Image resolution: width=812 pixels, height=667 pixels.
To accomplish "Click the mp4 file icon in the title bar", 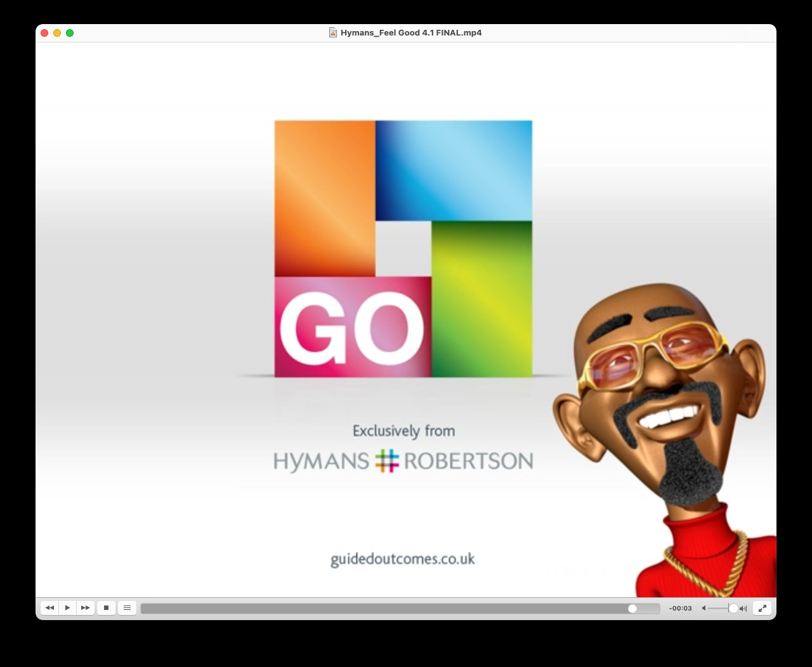I will pos(333,32).
